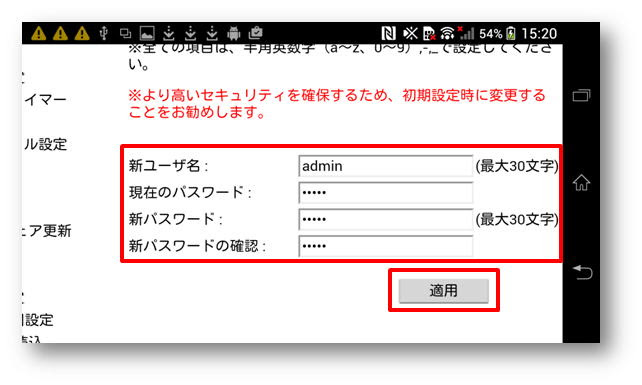The height and width of the screenshot is (385, 642).
Task: Click the (最大30文字) hint beside 新パスワード
Action: [x=517, y=219]
